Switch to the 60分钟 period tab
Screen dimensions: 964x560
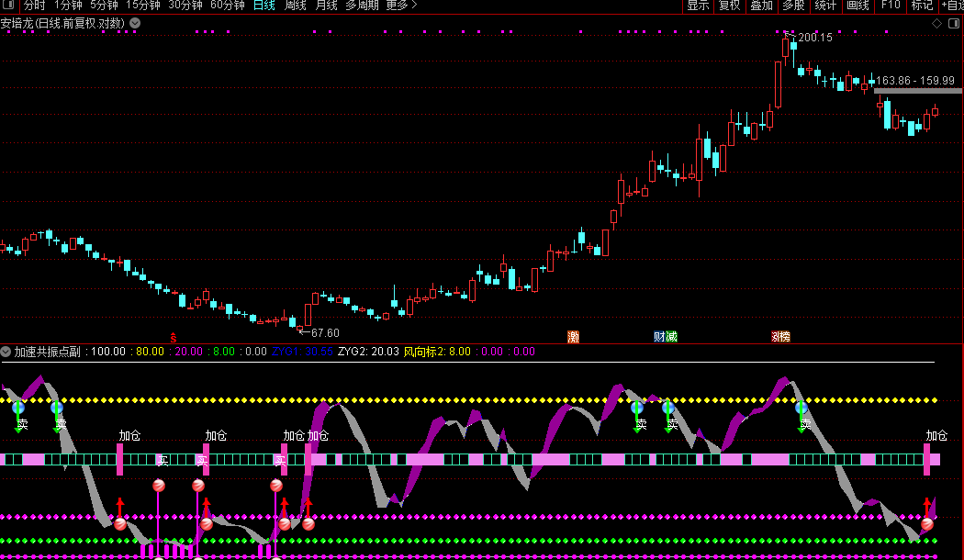(x=227, y=6)
